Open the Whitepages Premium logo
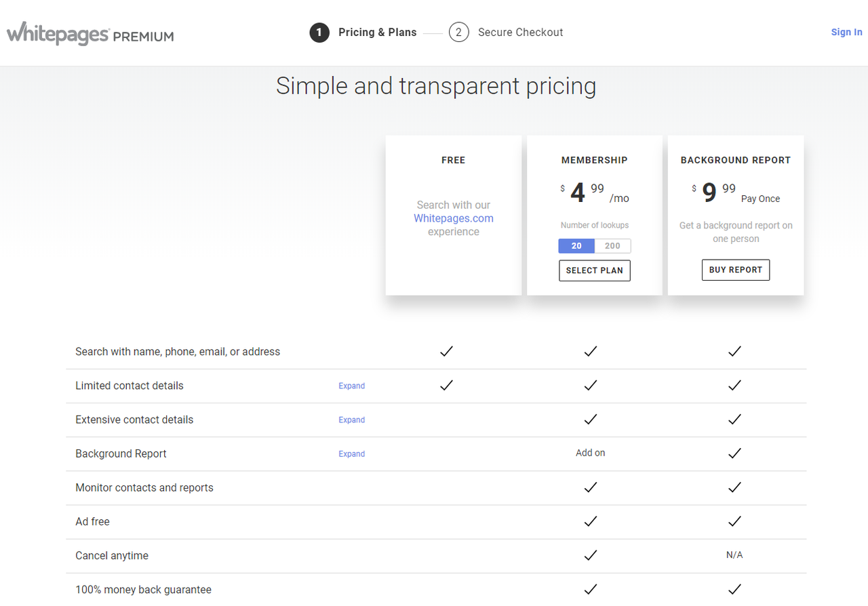 [x=90, y=33]
